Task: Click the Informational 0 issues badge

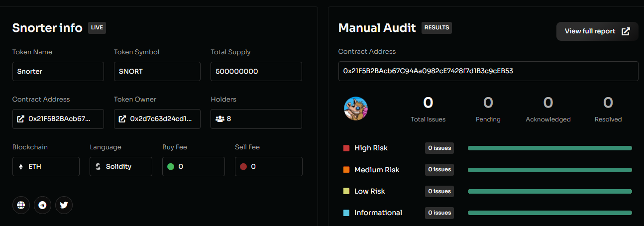Action: pos(439,213)
